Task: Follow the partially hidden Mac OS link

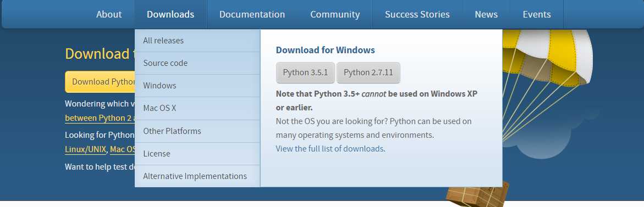Action: tap(123, 149)
